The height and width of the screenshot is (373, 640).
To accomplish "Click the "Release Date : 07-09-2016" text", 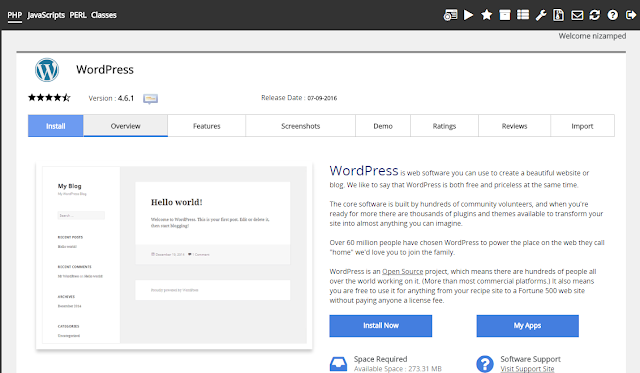I will pos(299,98).
